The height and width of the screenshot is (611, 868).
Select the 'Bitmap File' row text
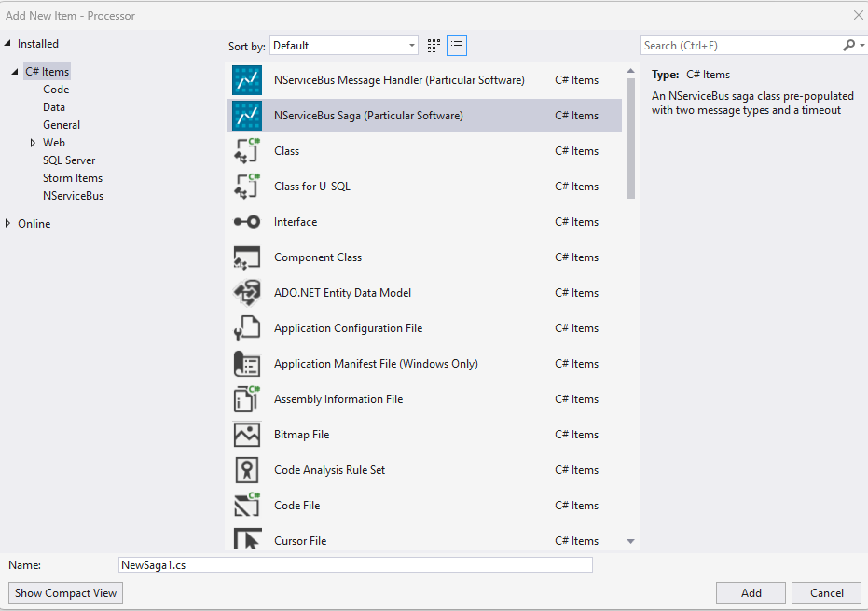coord(302,435)
